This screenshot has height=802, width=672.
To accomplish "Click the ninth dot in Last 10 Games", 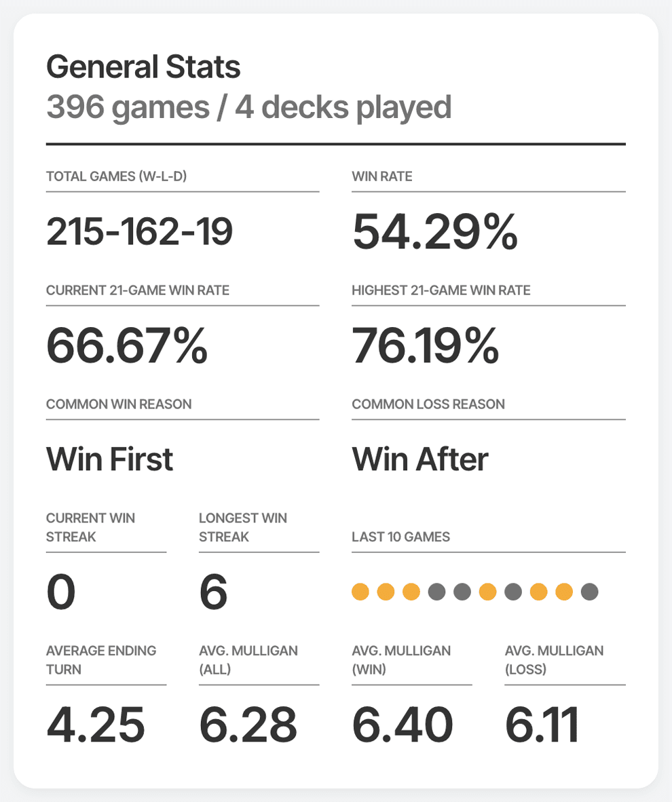I will (x=564, y=592).
